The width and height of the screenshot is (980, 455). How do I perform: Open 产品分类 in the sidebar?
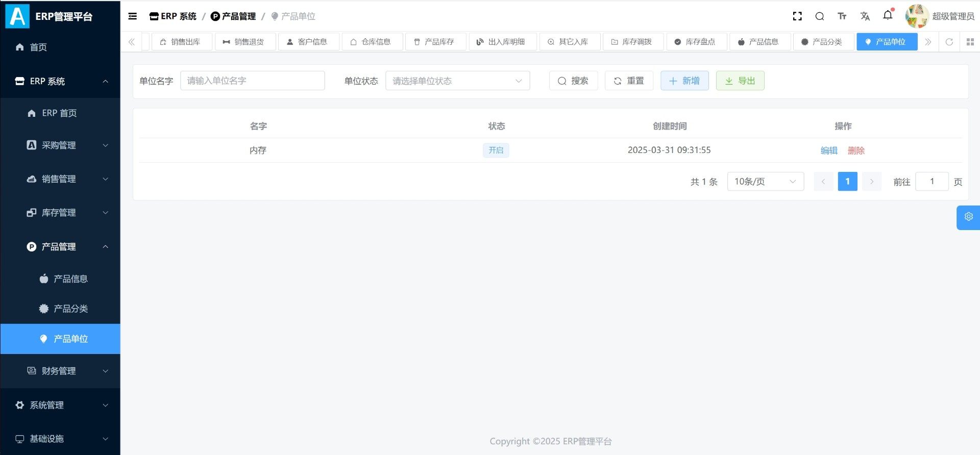(60, 309)
